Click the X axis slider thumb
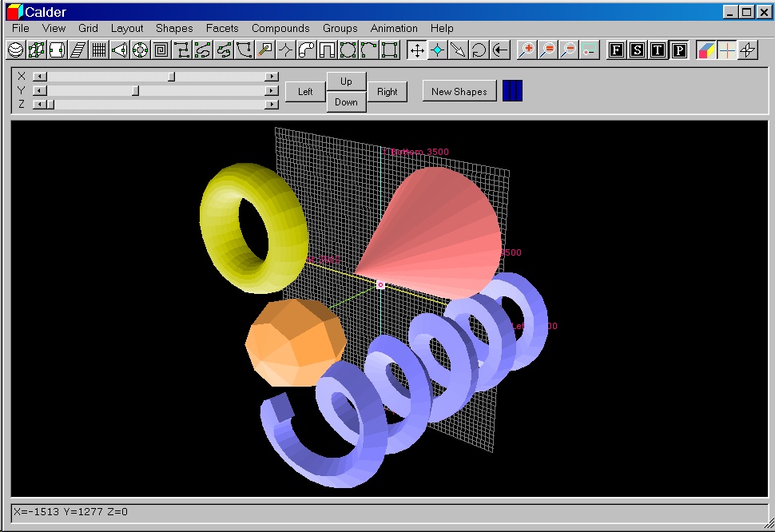The width and height of the screenshot is (775, 532). [x=171, y=77]
